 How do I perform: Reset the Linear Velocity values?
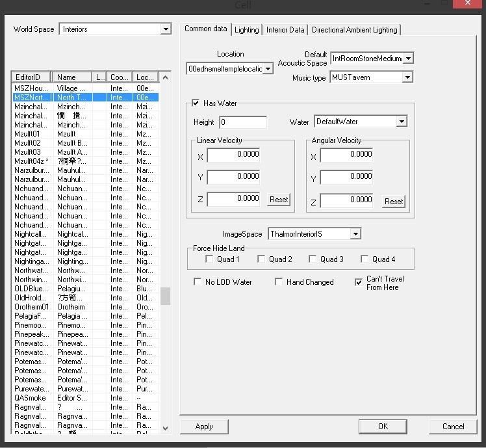tap(279, 200)
